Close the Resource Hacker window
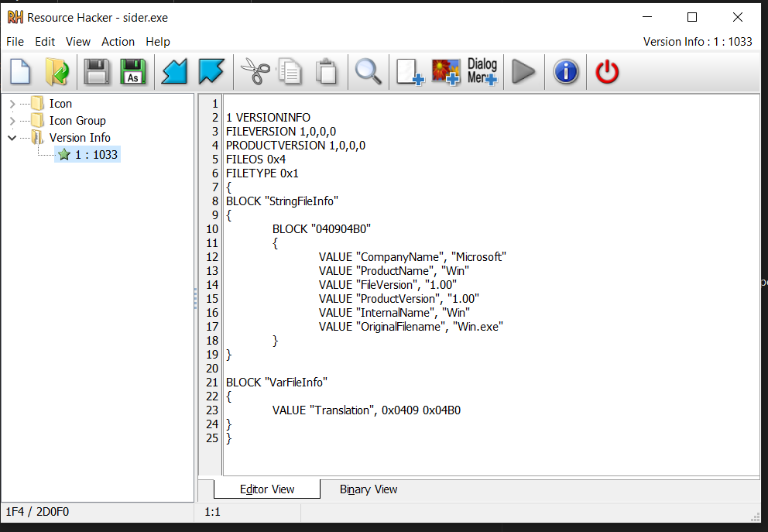Viewport: 768px width, 532px height. (738, 17)
